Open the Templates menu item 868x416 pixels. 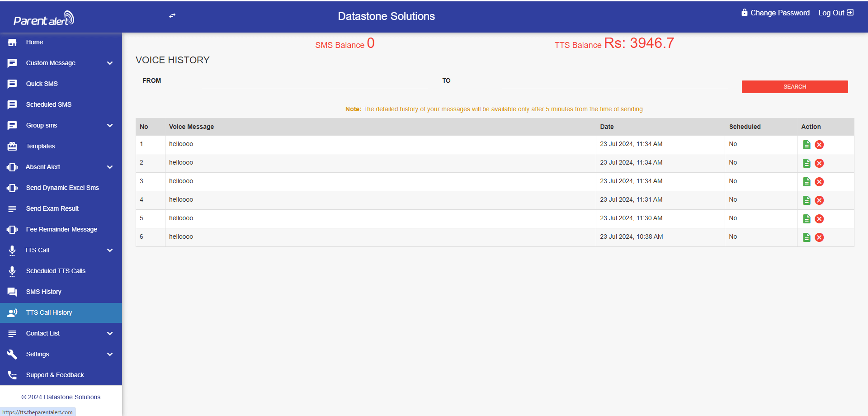point(61,147)
